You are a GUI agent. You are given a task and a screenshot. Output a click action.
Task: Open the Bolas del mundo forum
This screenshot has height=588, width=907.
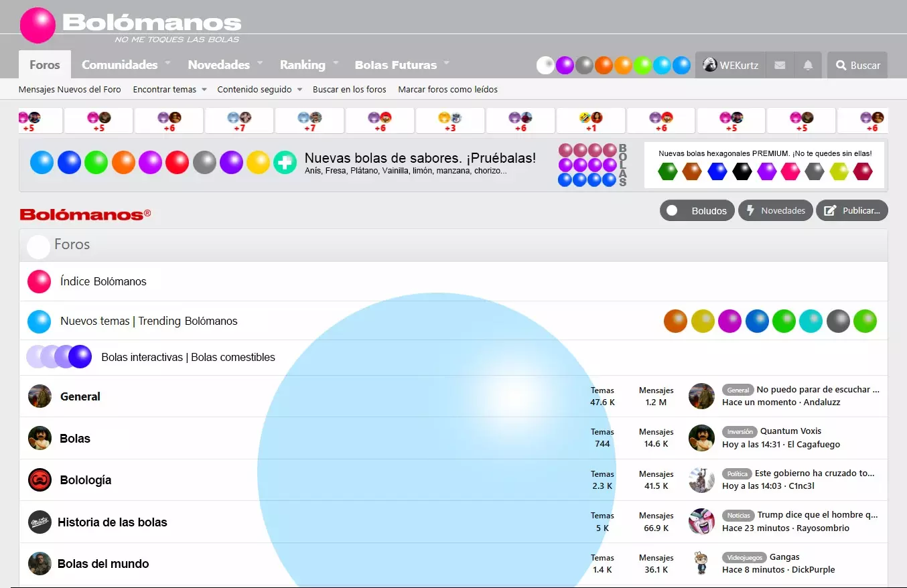tap(103, 563)
